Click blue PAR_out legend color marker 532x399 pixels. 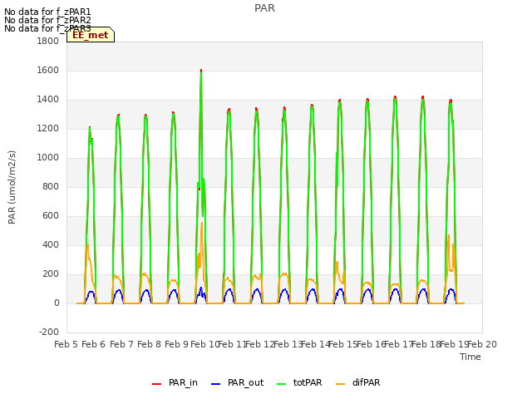point(216,384)
